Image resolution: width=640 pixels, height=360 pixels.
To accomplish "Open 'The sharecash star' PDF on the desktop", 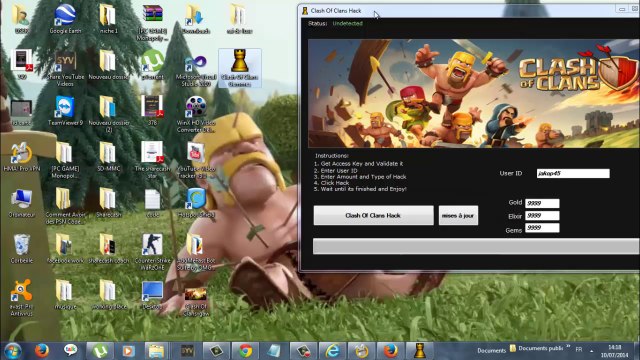I will coord(152,160).
